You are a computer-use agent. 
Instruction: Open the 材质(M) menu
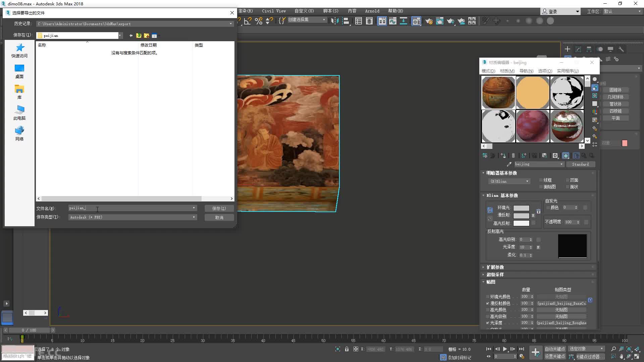click(507, 71)
